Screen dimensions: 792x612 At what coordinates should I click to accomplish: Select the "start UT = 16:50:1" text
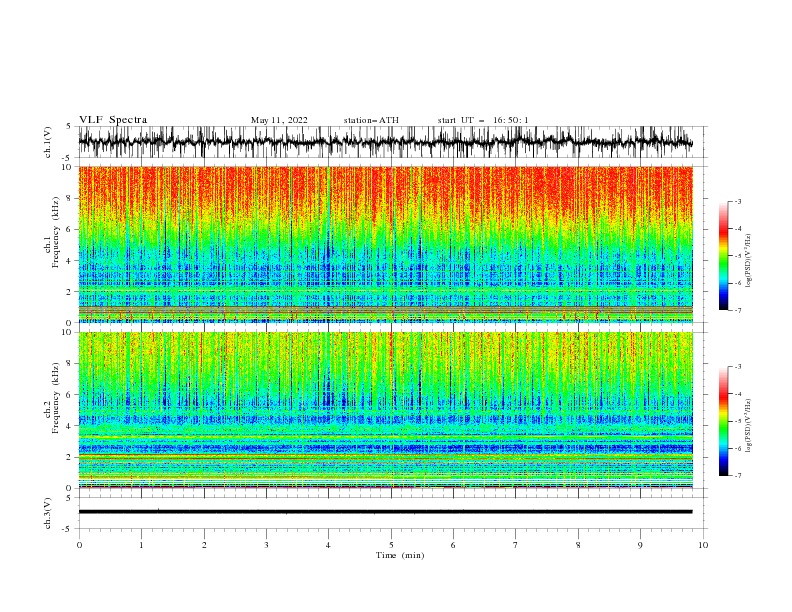(483, 120)
